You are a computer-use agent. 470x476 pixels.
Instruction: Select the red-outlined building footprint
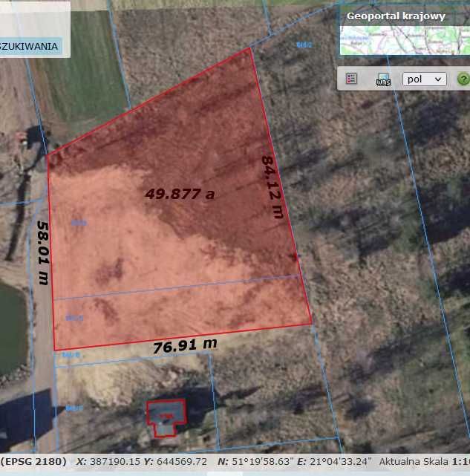click(x=166, y=418)
